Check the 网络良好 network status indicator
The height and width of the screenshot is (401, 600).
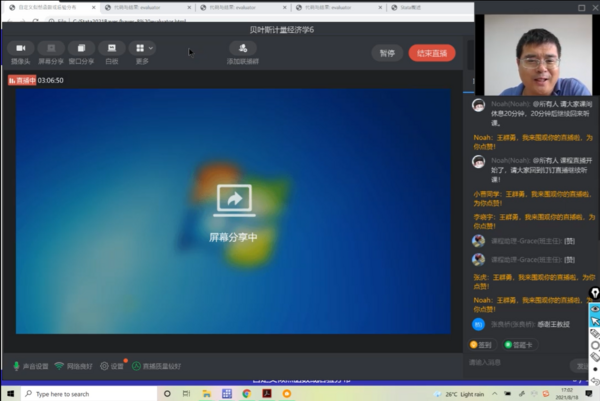[x=73, y=366]
